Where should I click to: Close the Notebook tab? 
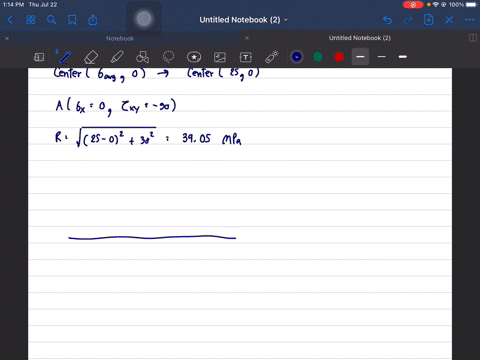(x=7, y=38)
